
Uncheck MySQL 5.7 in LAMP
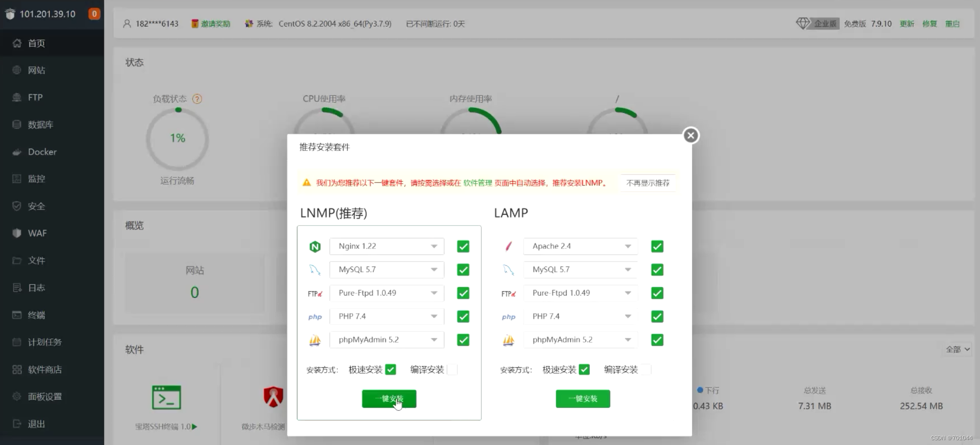click(x=657, y=270)
